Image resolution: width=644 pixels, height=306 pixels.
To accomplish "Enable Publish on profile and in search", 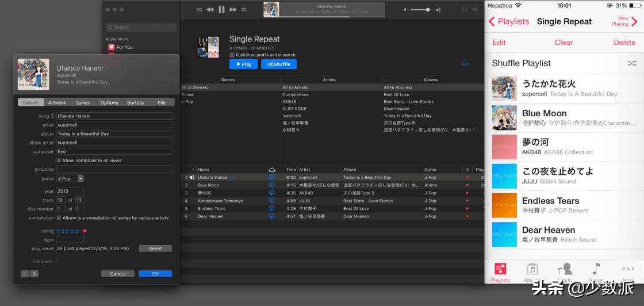I will 232,55.
